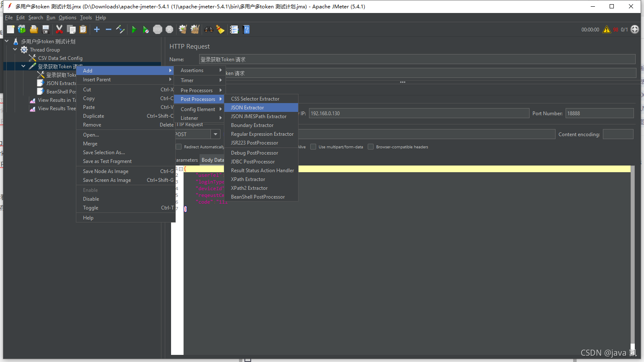Click the Copy toolbar icon
The height and width of the screenshot is (362, 644).
(71, 29)
